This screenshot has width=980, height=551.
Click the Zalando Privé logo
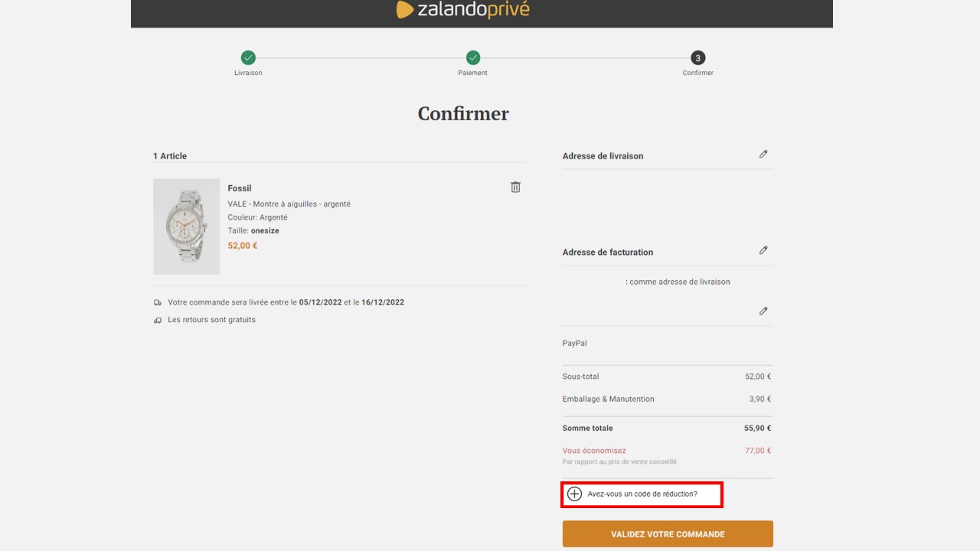coord(462,9)
